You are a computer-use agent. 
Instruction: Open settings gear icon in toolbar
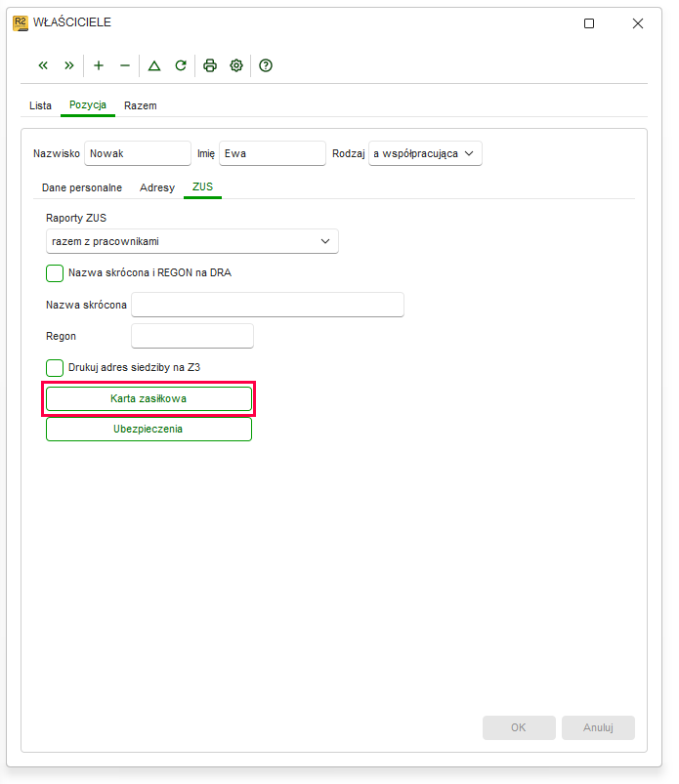click(236, 65)
